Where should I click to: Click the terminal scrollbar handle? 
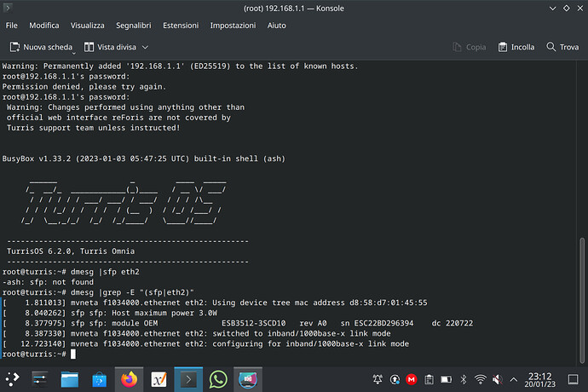[x=582, y=300]
